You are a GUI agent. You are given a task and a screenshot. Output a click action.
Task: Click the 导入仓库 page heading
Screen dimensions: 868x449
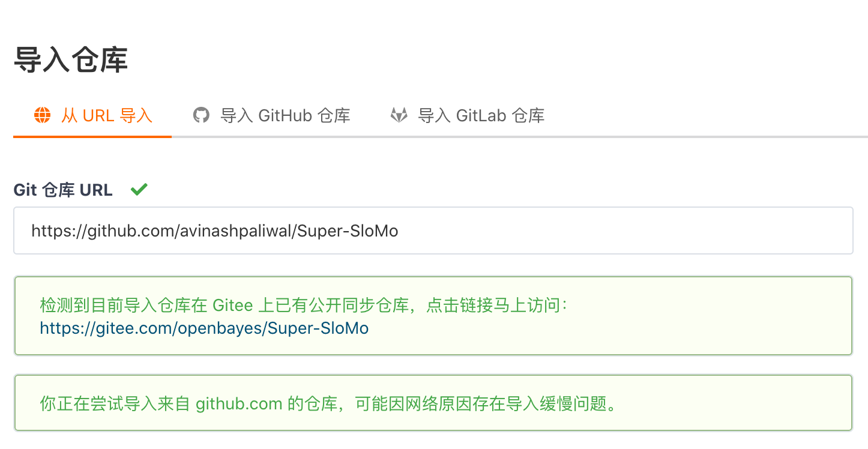point(70,61)
